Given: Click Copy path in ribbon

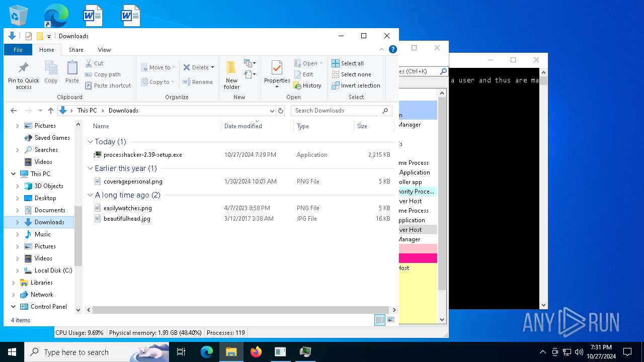Looking at the screenshot, I should [103, 74].
